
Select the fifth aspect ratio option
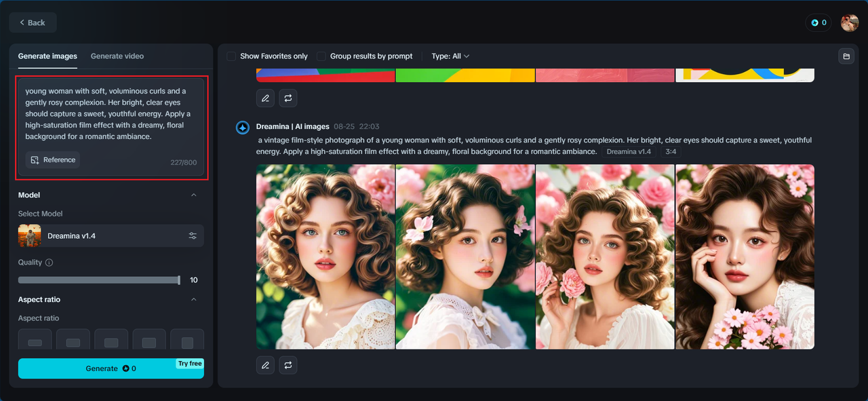click(187, 340)
